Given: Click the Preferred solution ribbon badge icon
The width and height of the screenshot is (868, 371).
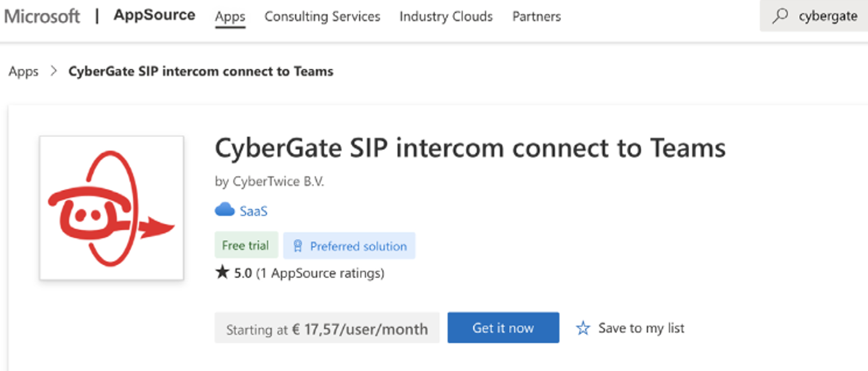Looking at the screenshot, I should click(x=298, y=246).
